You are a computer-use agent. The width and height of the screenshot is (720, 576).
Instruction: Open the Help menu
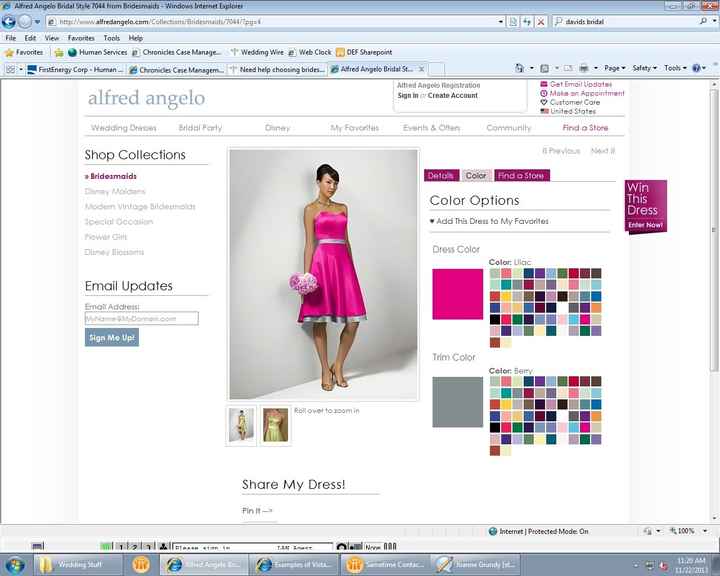pos(135,38)
